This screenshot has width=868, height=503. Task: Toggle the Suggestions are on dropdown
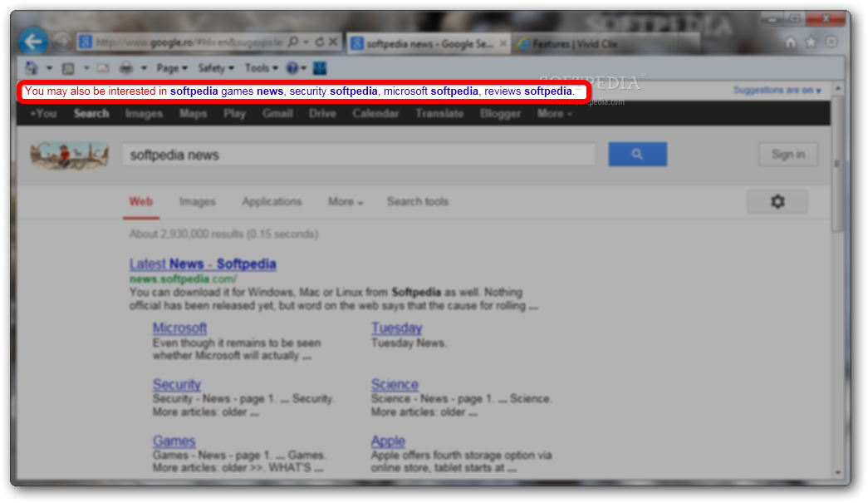point(777,90)
